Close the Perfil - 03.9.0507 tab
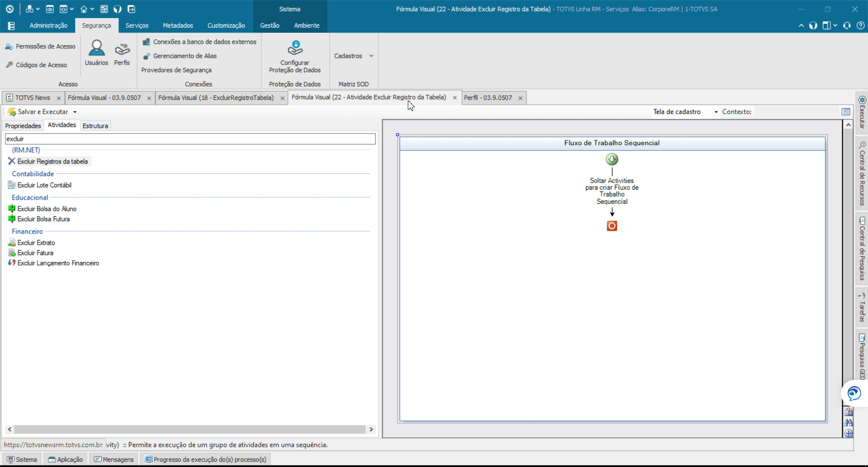This screenshot has width=868, height=467. click(x=520, y=98)
